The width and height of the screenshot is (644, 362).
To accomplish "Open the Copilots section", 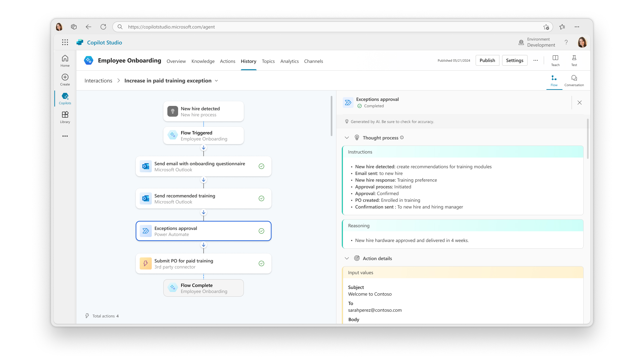I will [x=65, y=98].
